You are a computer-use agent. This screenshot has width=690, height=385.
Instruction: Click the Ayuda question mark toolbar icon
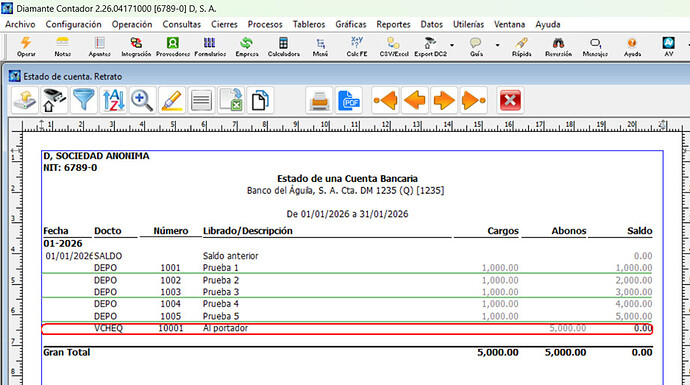(x=632, y=47)
